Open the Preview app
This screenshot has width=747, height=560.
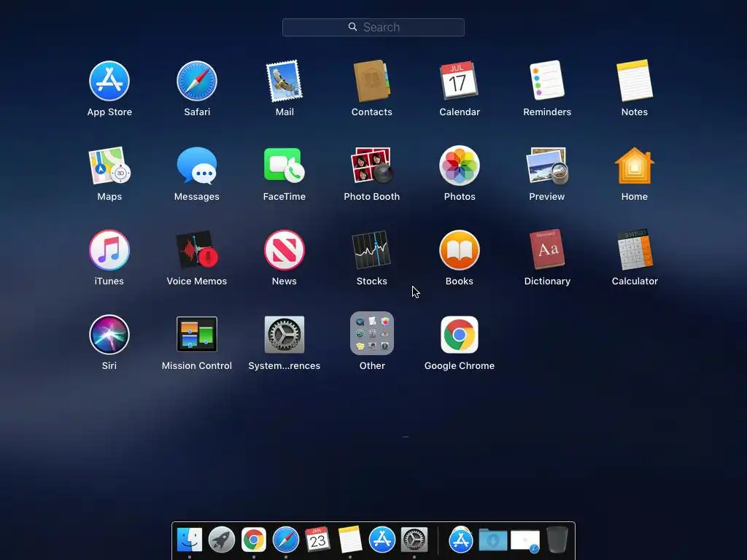[547, 166]
